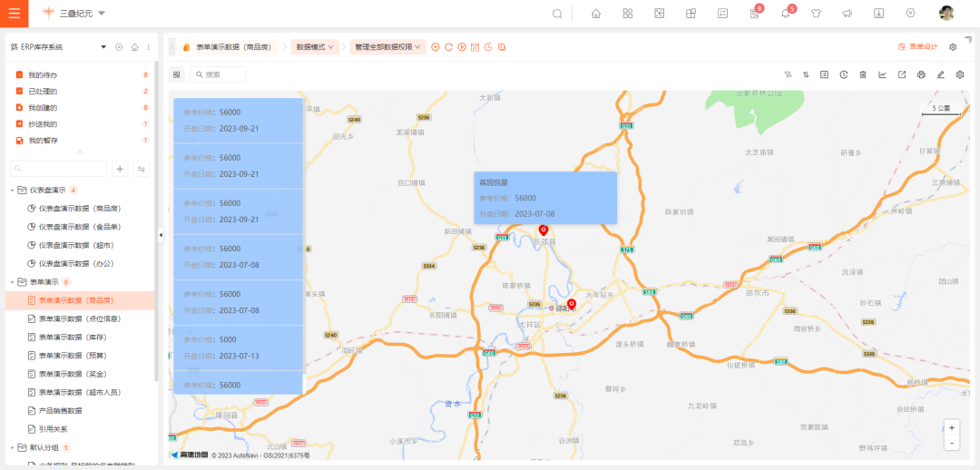Click the orange refresh icon
This screenshot has height=470, width=980.
click(x=448, y=47)
